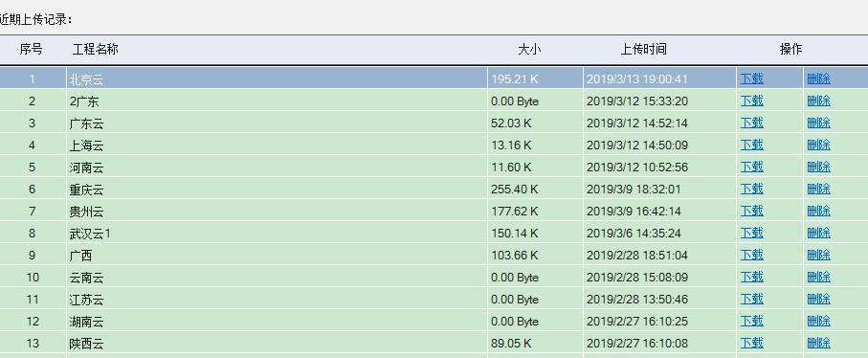Click the 52.03 K size value
The image size is (868, 358).
[511, 123]
